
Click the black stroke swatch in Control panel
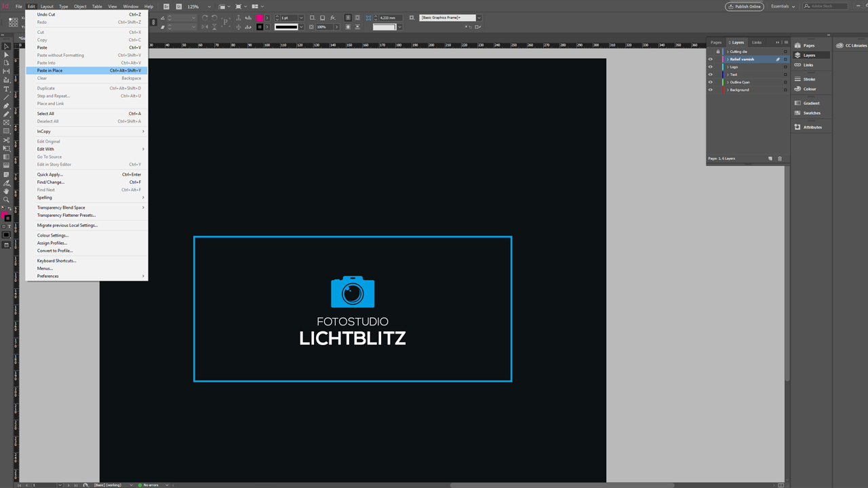pos(260,27)
